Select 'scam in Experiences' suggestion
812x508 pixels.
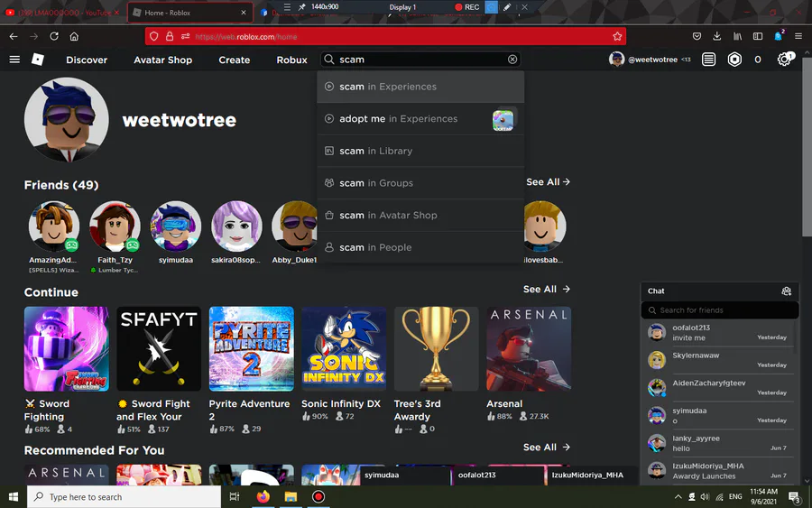point(420,87)
